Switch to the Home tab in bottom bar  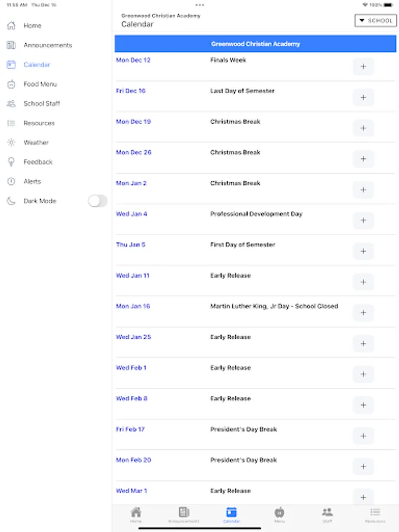(x=136, y=515)
